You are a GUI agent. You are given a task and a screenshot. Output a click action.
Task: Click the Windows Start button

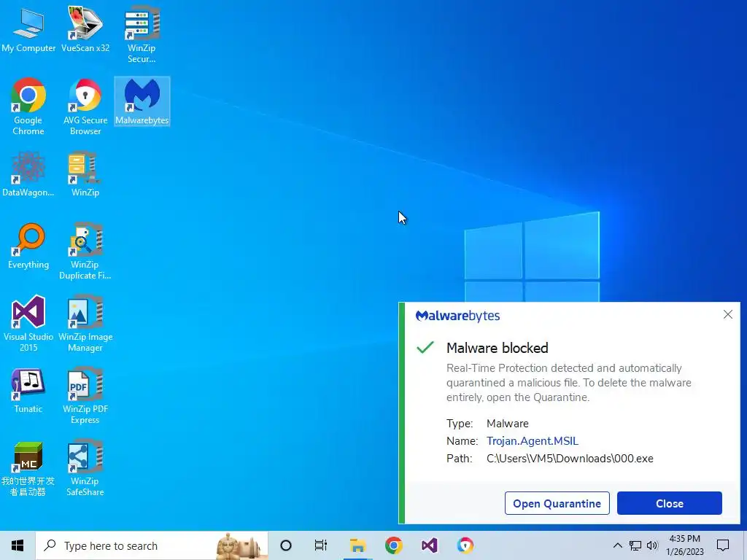tap(18, 545)
